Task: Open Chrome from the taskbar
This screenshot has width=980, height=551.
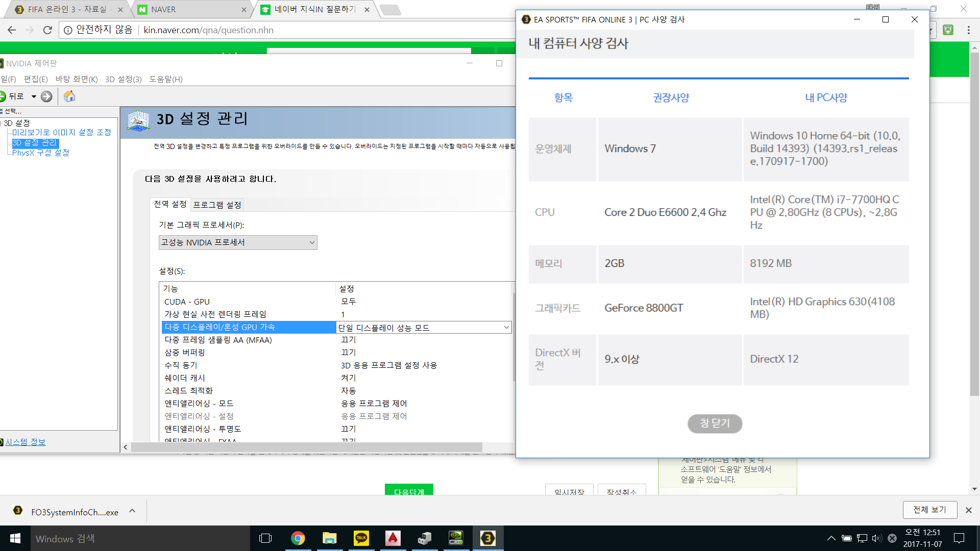Action: tap(298, 538)
